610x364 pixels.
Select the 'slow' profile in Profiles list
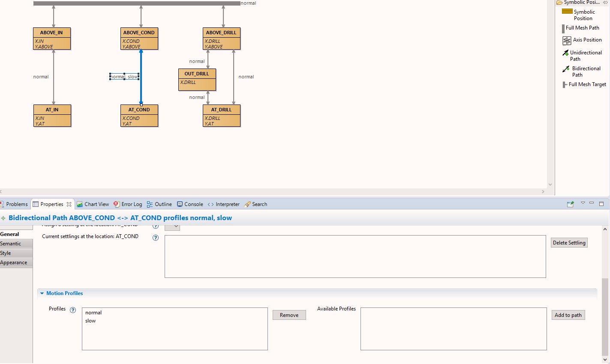pos(90,321)
